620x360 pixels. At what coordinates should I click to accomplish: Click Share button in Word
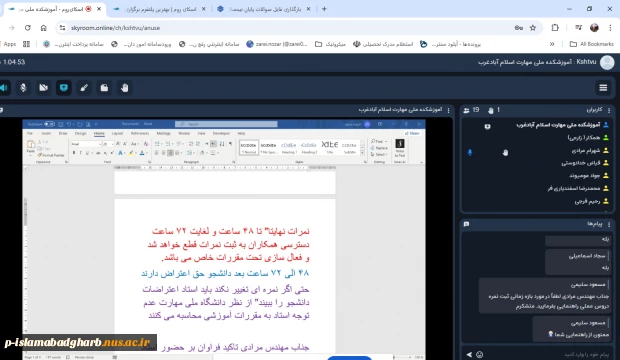click(412, 133)
